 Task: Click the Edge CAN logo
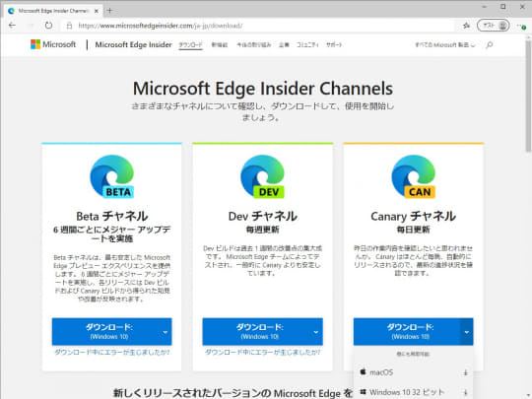[413, 176]
